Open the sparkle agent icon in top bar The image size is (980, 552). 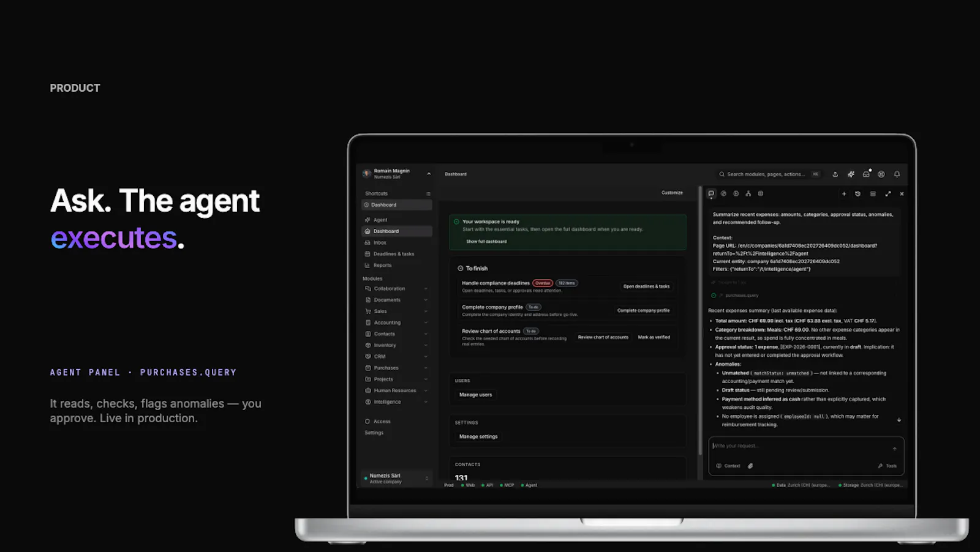point(851,174)
